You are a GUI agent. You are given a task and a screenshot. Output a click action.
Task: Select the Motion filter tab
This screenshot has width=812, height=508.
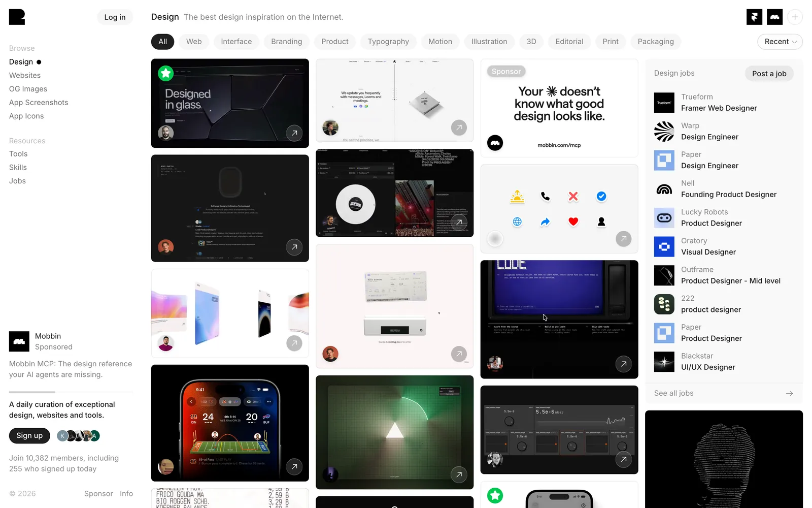(440, 42)
